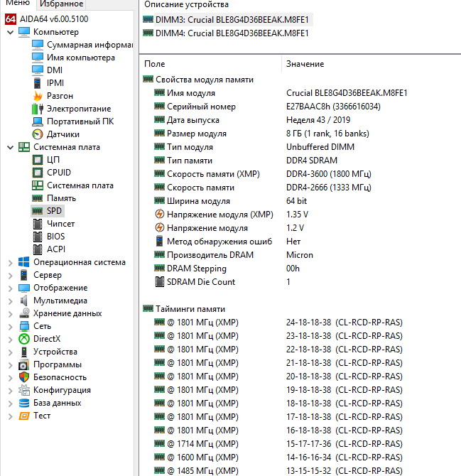
Task: Select the Скорость памяти (XMP) row
Action: pyautogui.click(x=263, y=174)
